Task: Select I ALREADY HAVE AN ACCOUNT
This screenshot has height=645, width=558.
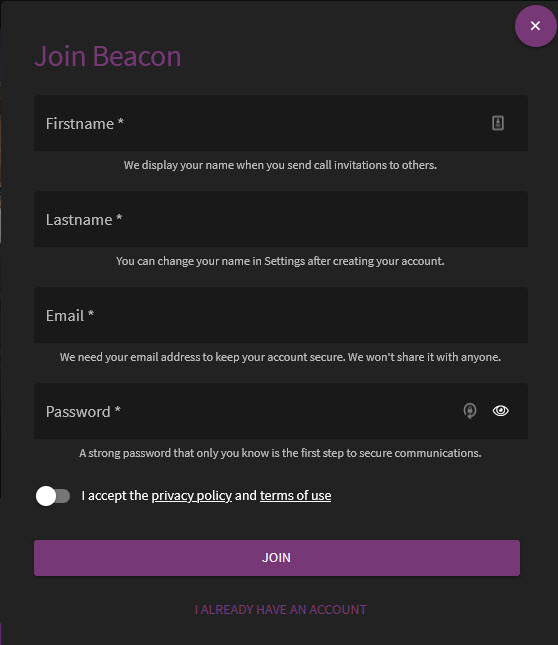Action: point(280,609)
